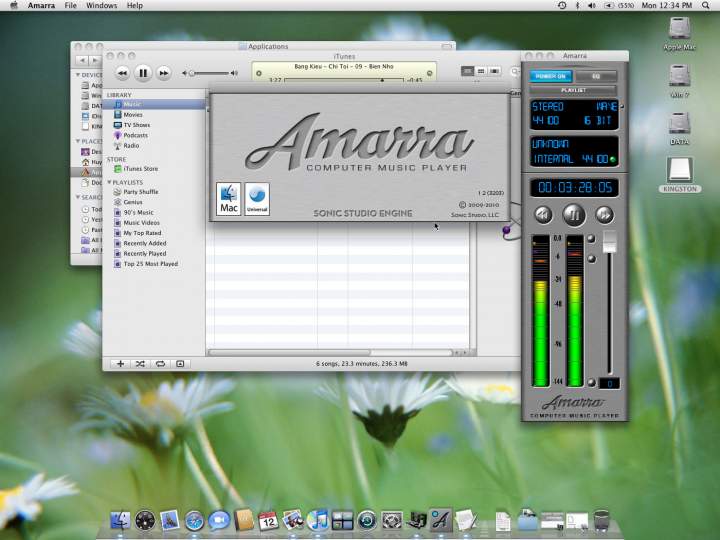The image size is (720, 540).
Task: Click the rewind button in Amarra player
Action: click(x=543, y=214)
